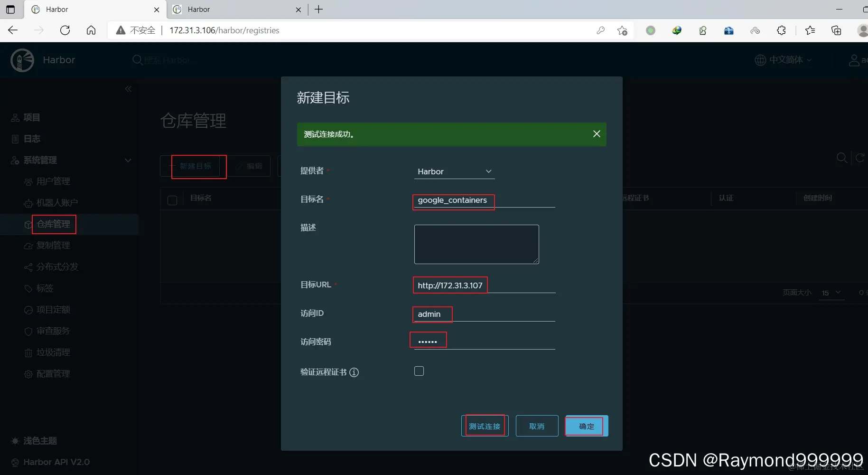868x475 pixels.
Task: Collapse the 系统管理 section chevron
Action: click(128, 161)
